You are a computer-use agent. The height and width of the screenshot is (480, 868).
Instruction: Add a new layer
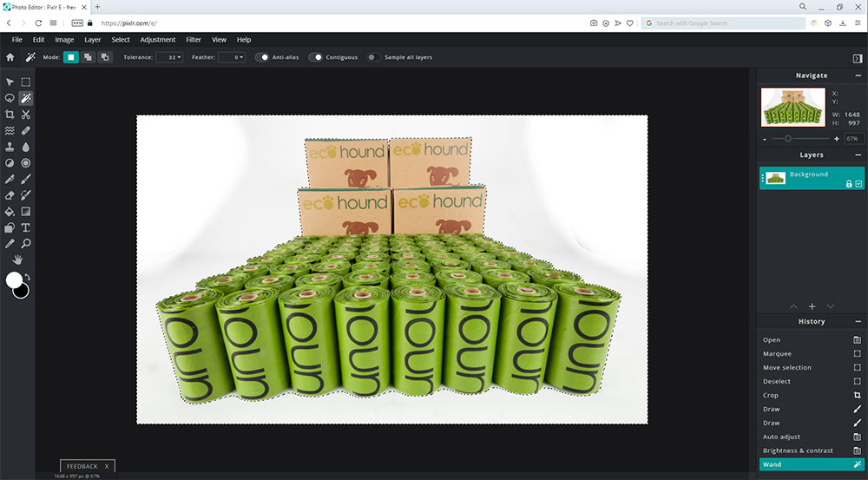[x=812, y=306]
